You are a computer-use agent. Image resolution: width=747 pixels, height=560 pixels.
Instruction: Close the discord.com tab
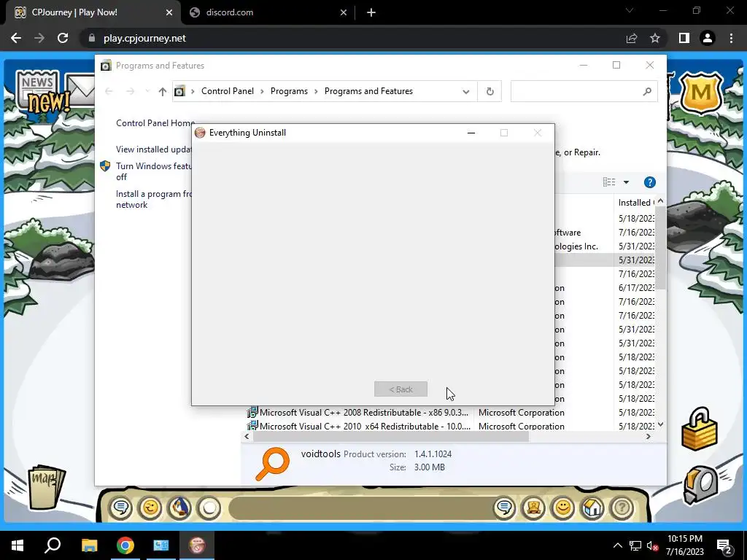coord(344,12)
